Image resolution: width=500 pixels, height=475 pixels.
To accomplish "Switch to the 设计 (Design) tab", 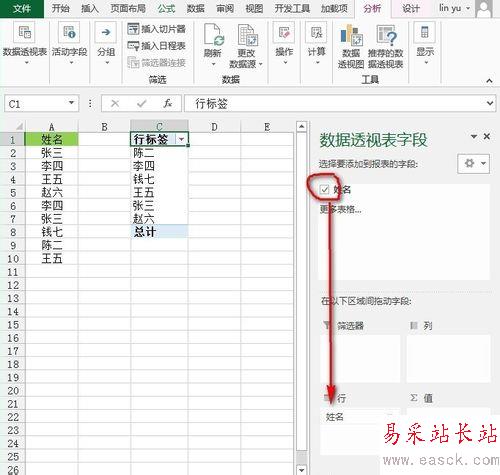I will coord(411,8).
